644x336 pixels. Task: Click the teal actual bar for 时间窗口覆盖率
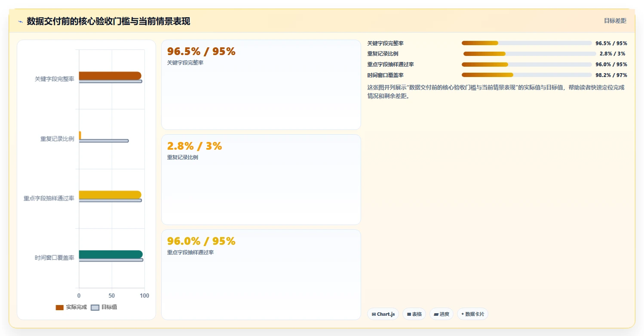coord(110,254)
